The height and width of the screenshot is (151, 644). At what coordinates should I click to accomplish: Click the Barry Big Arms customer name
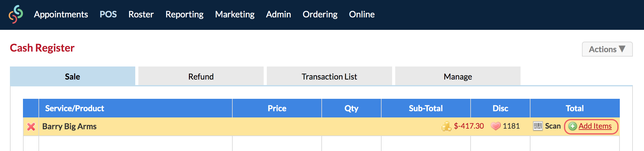click(69, 126)
